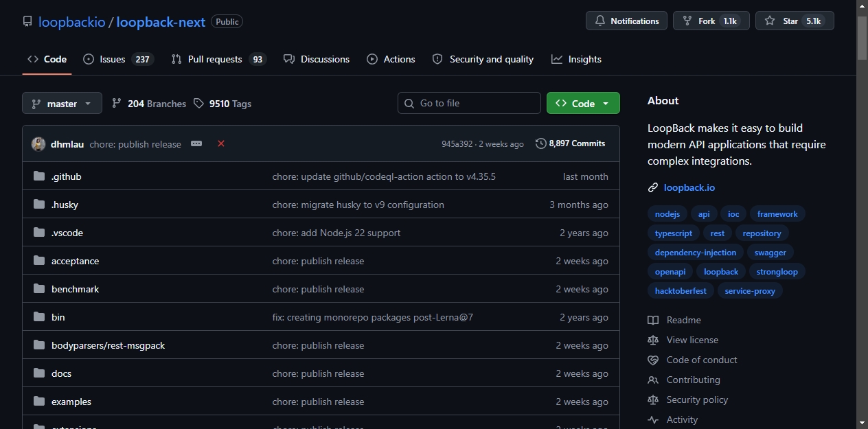Click the benchmark folder icon

tap(39, 289)
